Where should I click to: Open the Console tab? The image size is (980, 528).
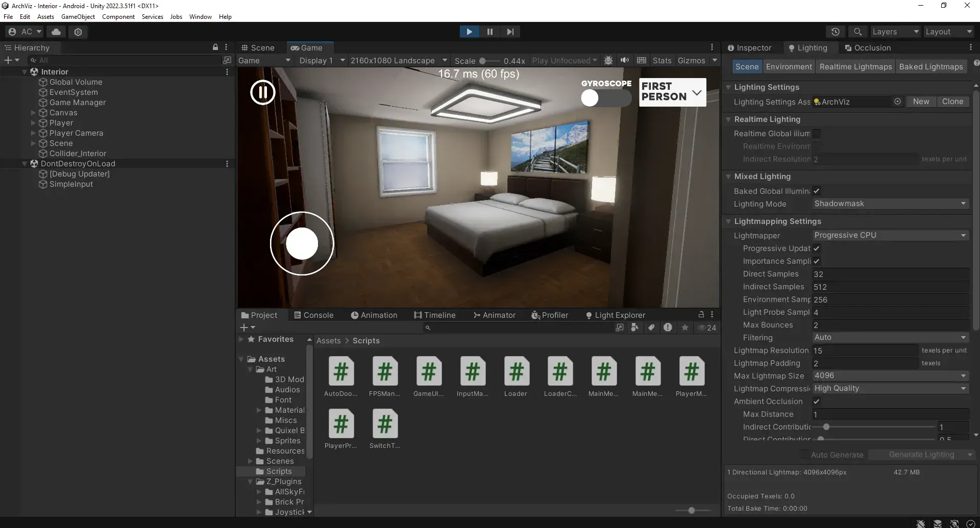(x=313, y=315)
